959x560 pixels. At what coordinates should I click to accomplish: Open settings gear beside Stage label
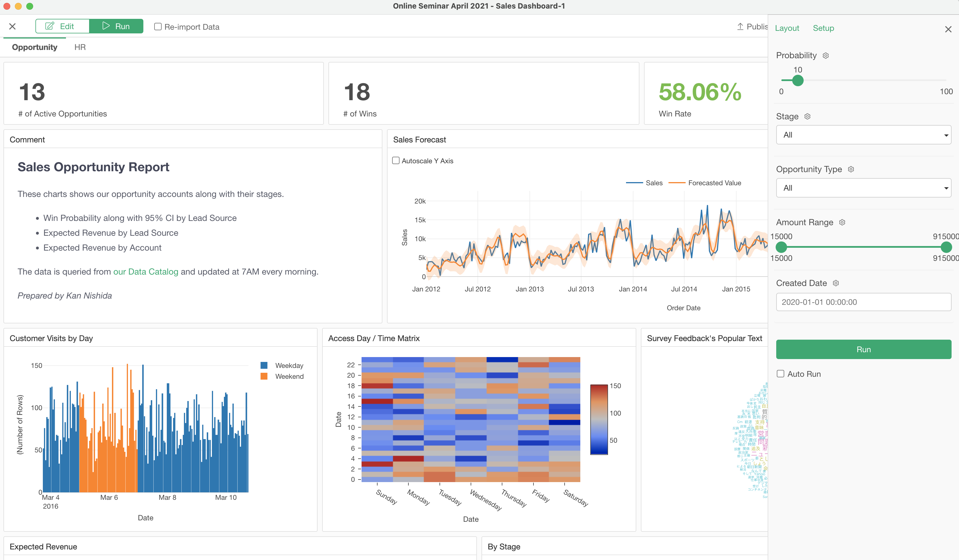[x=807, y=116]
